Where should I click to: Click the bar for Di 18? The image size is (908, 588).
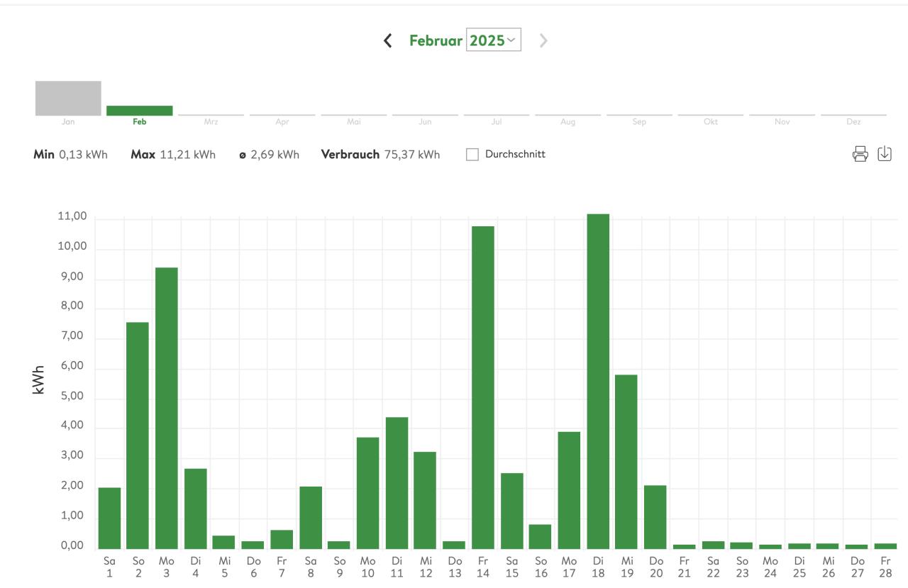pyautogui.click(x=598, y=382)
